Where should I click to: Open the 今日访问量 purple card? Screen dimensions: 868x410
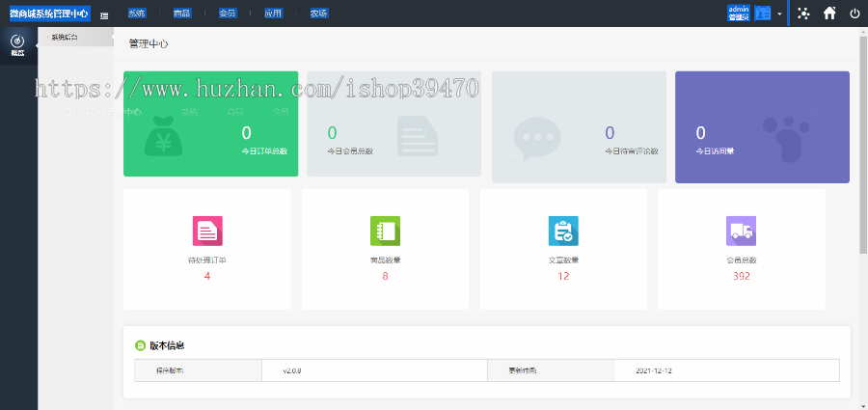tap(762, 127)
